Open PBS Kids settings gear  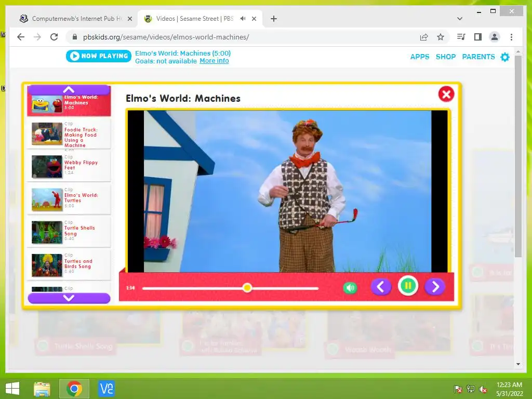[x=505, y=57]
